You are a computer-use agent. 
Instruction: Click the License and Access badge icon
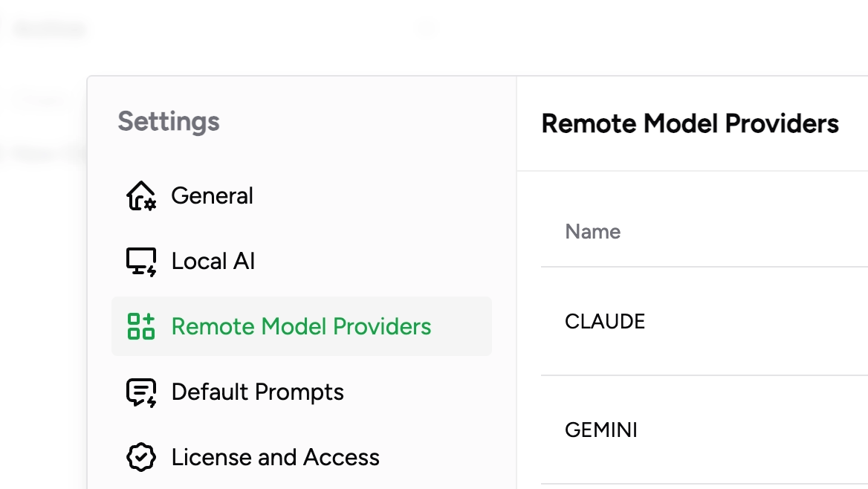point(141,456)
